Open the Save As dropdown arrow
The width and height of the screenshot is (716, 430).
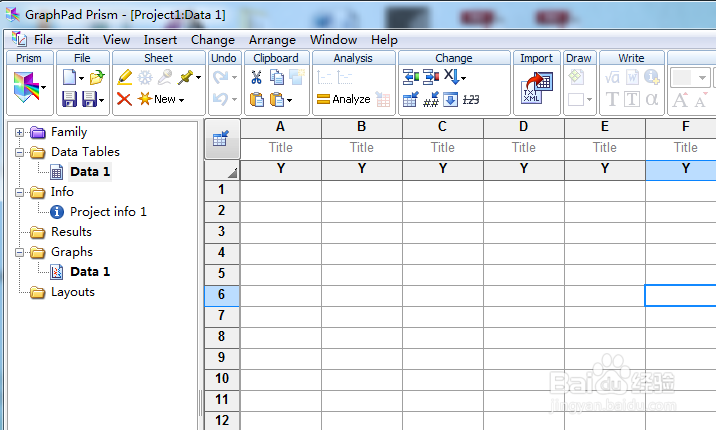[x=101, y=100]
